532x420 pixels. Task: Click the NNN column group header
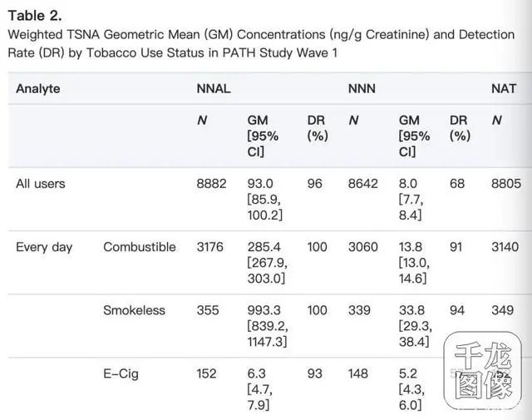(362, 88)
